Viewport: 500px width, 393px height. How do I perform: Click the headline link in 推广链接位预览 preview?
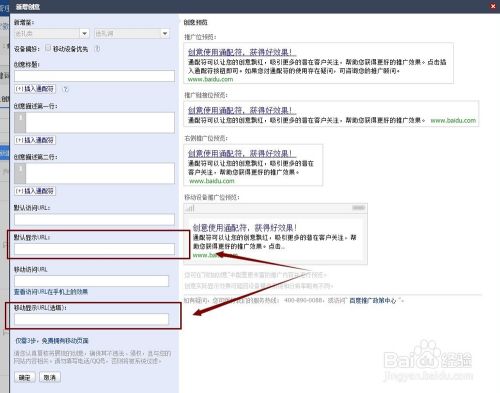click(x=242, y=110)
